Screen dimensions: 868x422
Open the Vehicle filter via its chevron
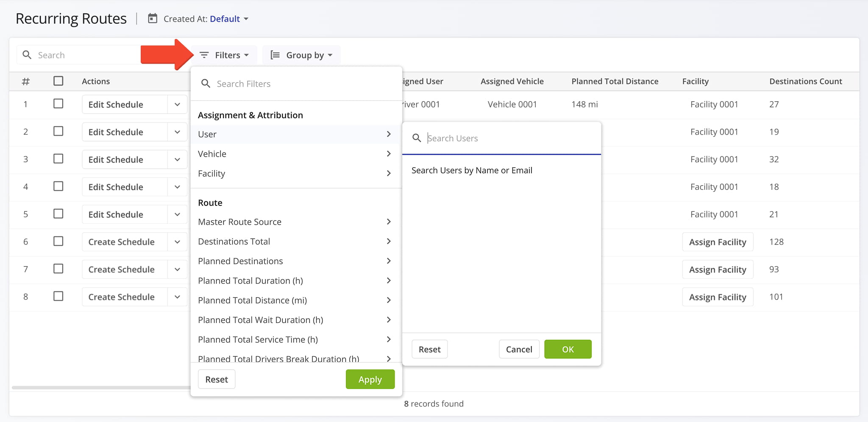pos(388,154)
